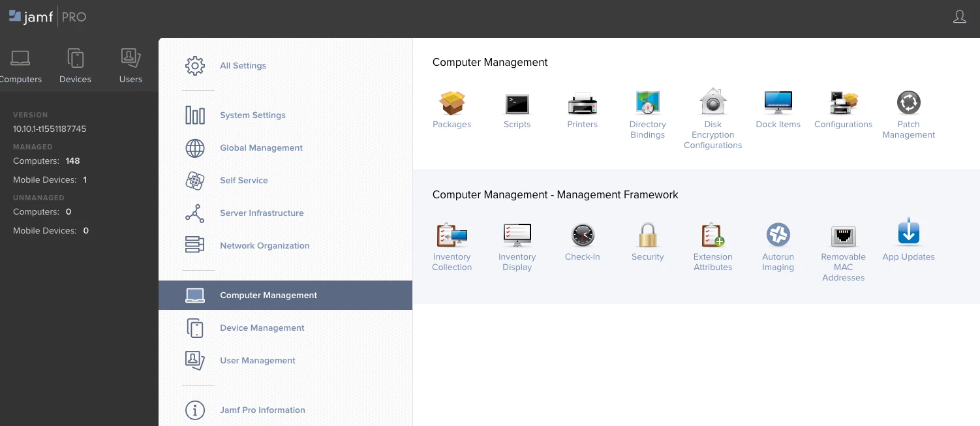Open the Jamf Pro Information label

coord(262,410)
